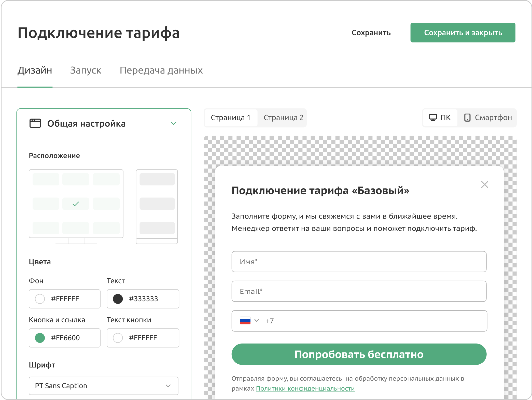This screenshot has width=532, height=400.
Task: Click the Фон color swatch
Action: point(40,299)
